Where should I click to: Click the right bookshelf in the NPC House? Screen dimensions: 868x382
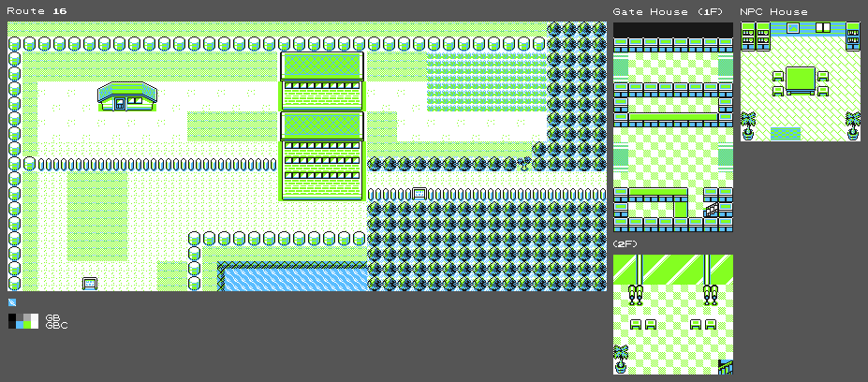coord(853,37)
